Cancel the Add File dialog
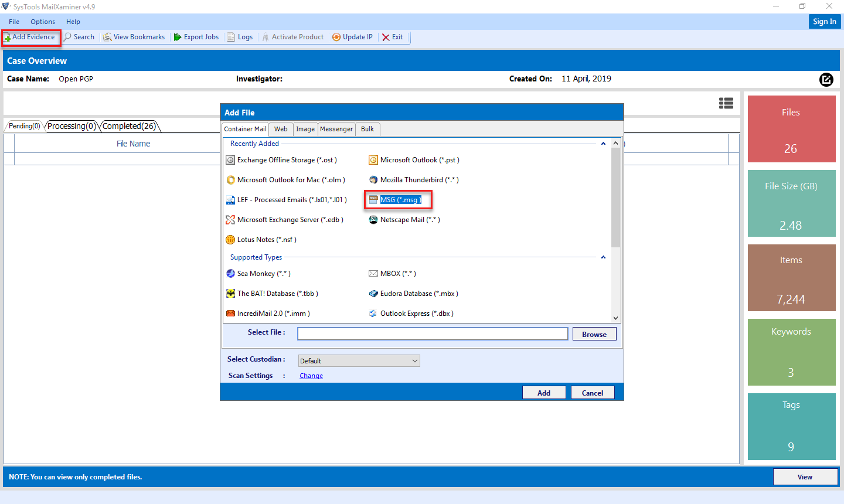The width and height of the screenshot is (844, 504). [x=593, y=393]
